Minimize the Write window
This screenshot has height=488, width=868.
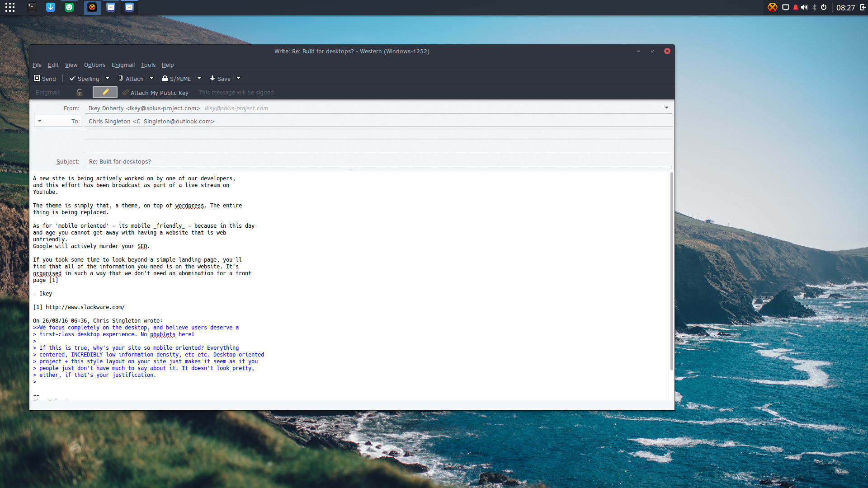pos(638,51)
